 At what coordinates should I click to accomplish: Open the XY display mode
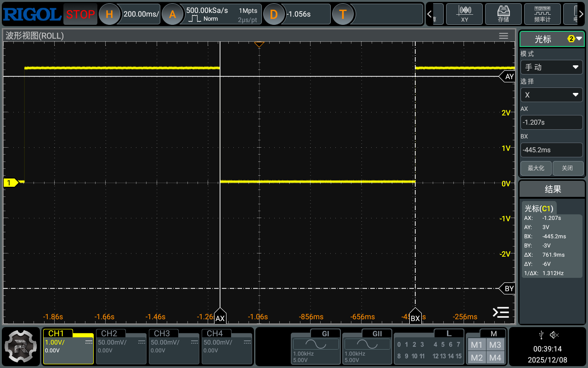click(x=464, y=14)
